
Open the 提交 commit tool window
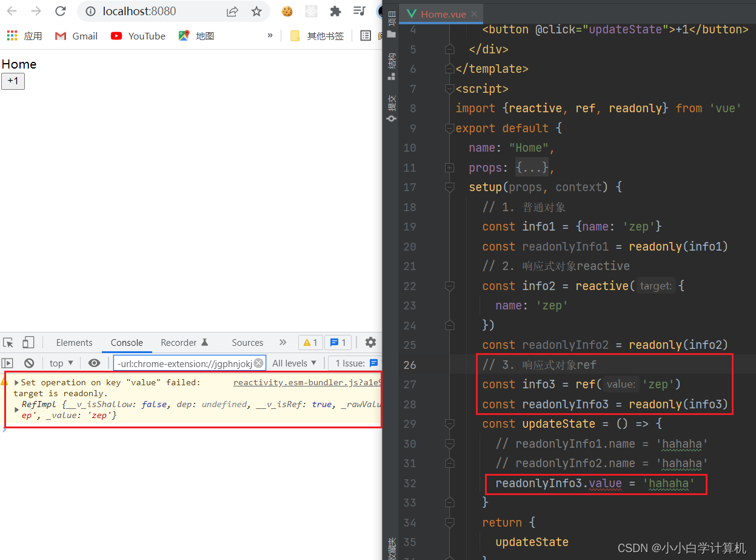click(392, 108)
